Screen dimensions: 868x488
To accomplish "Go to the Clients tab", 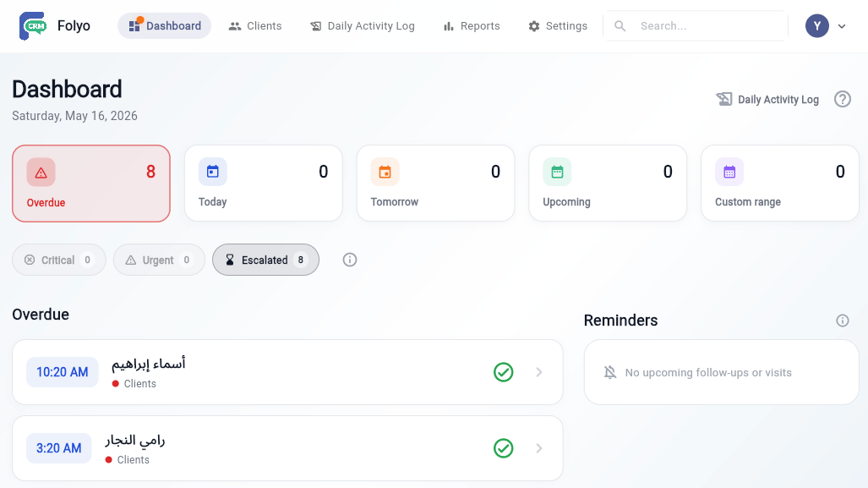I will [x=255, y=26].
